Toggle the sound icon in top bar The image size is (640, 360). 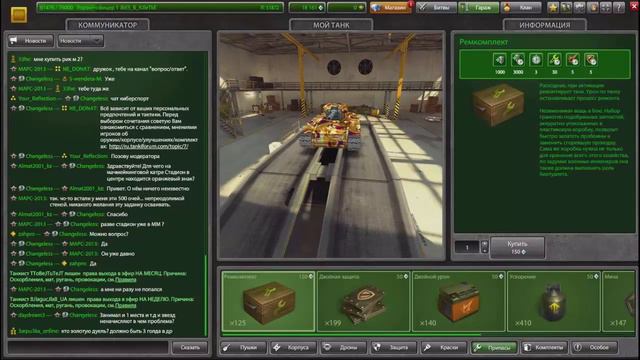coord(593,7)
